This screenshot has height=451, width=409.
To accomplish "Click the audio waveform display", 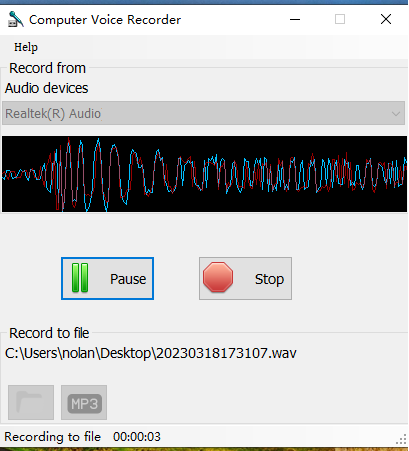I will [204, 174].
